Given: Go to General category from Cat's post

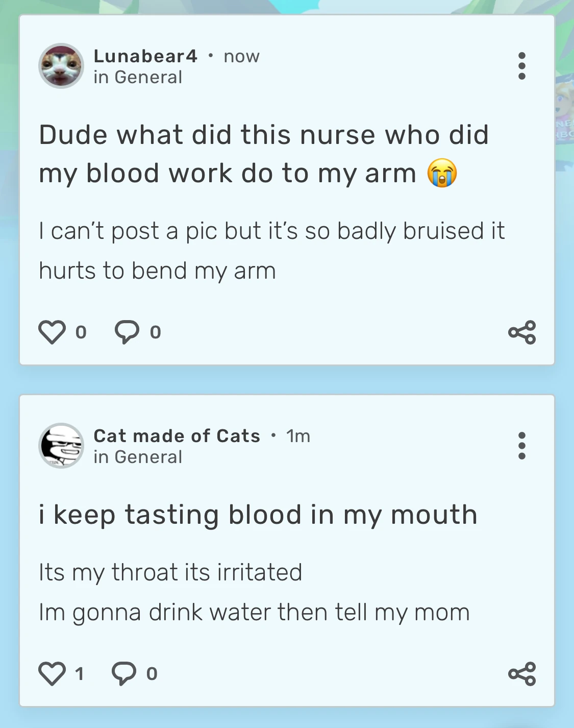Looking at the screenshot, I should pyautogui.click(x=148, y=457).
